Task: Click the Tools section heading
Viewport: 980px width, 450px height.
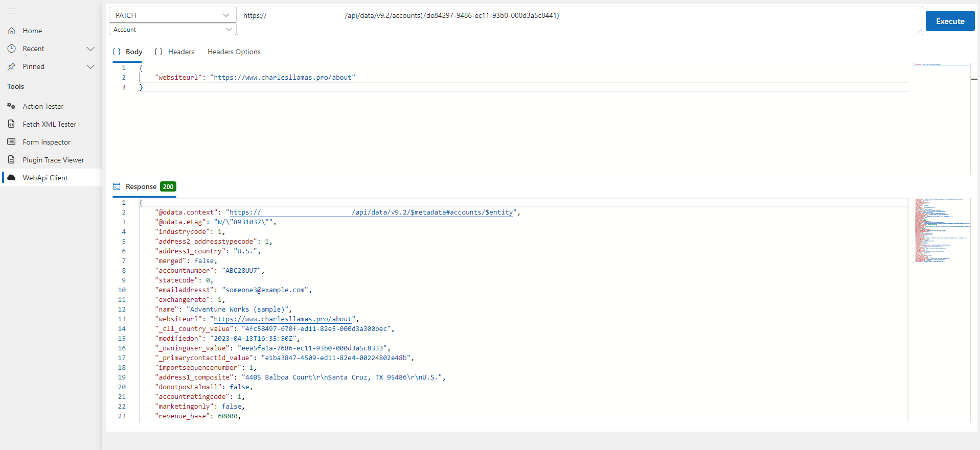Action: point(15,86)
